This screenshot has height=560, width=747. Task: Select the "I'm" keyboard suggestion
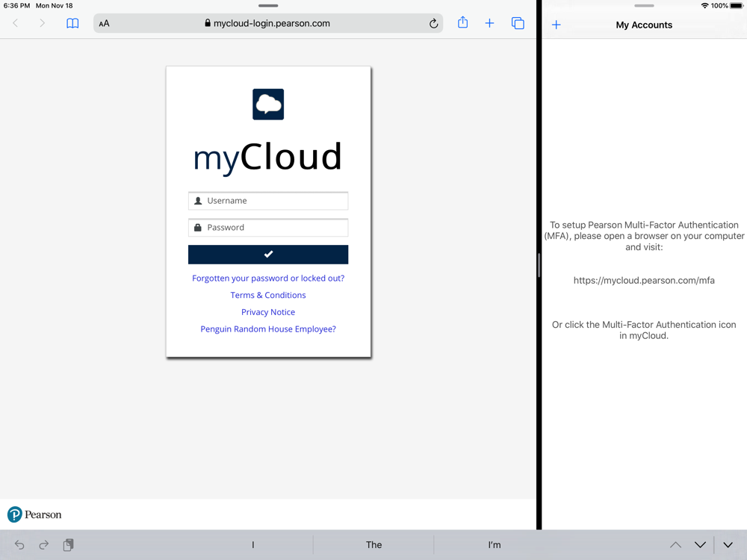(x=495, y=545)
